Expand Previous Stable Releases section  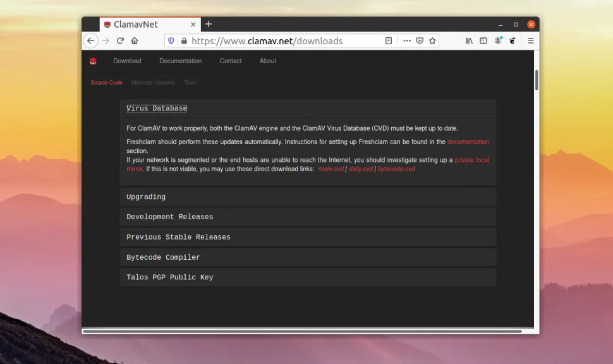308,238
